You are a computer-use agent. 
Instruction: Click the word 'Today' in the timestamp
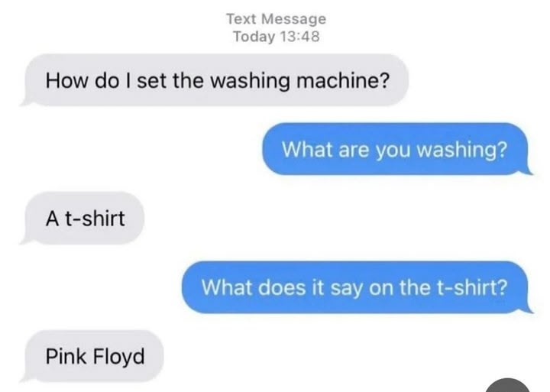254,37
